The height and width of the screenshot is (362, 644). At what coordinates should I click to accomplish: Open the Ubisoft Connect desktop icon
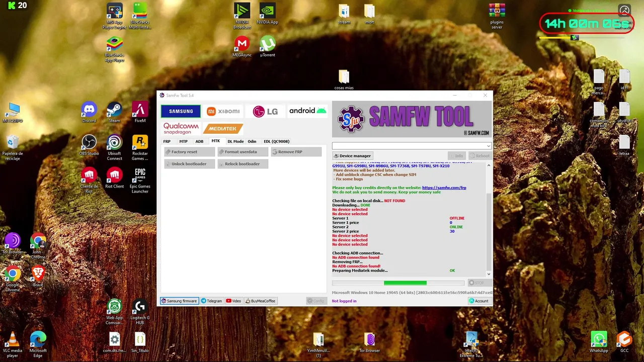coord(114,148)
